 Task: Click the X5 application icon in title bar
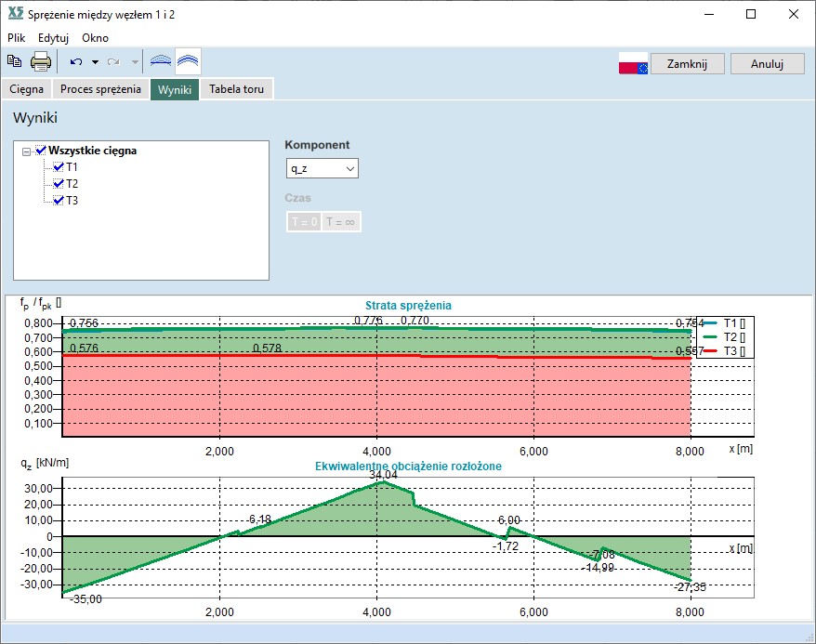click(14, 14)
